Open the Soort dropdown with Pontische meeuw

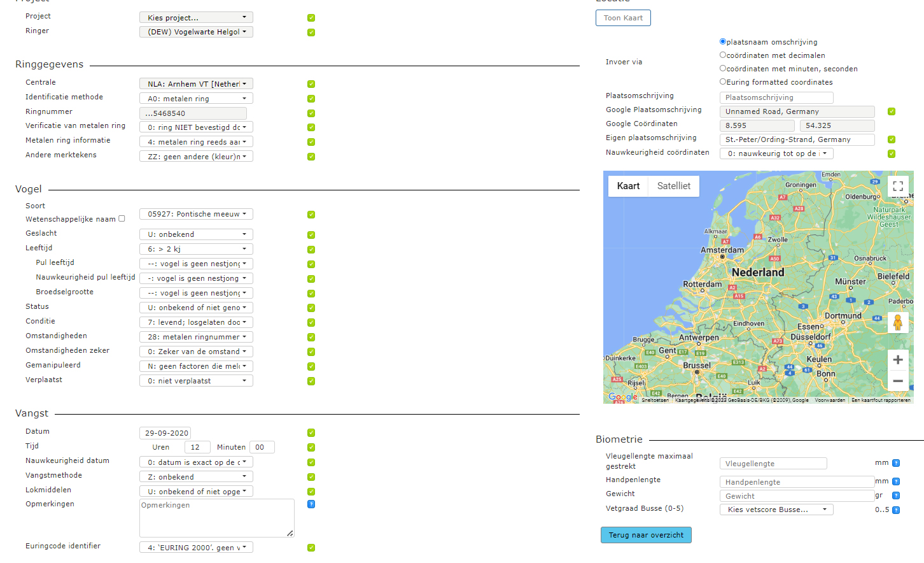196,214
